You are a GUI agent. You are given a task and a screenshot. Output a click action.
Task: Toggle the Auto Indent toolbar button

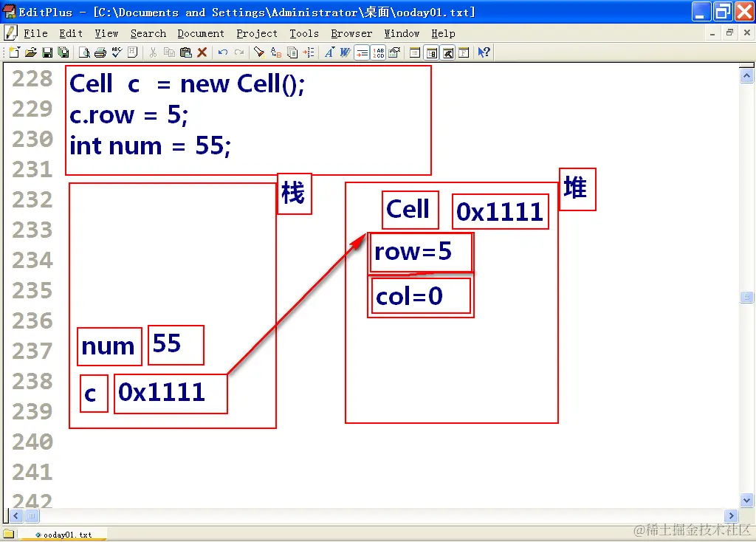click(x=362, y=52)
